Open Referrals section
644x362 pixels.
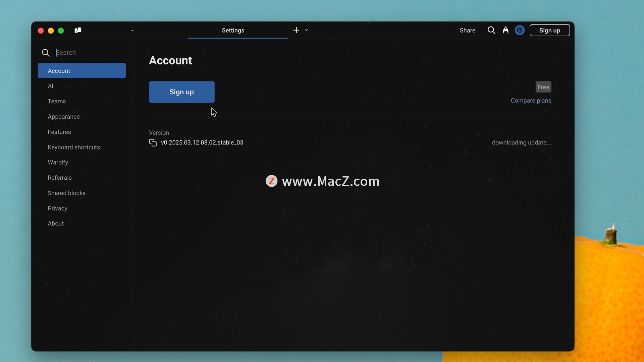click(82, 178)
